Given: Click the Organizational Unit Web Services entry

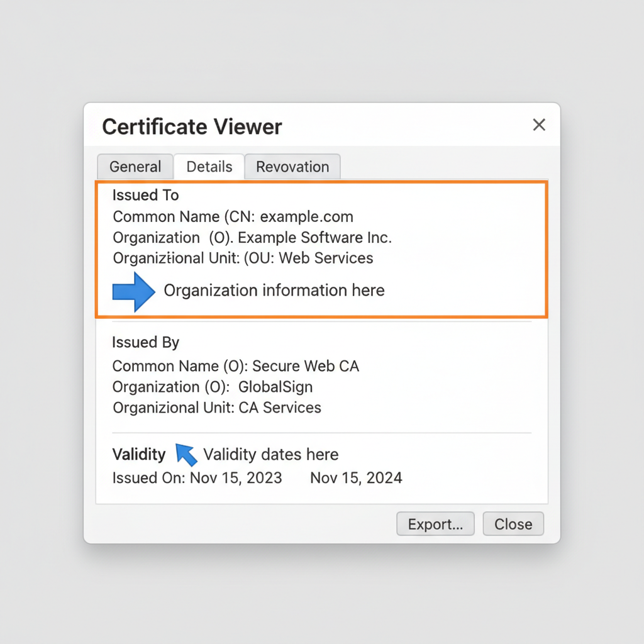Looking at the screenshot, I should [242, 258].
